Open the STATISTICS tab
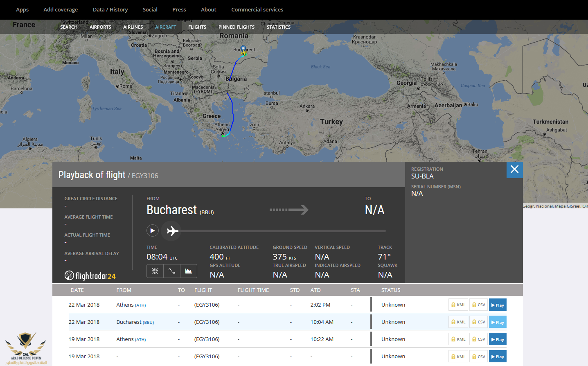Image resolution: width=588 pixels, height=366 pixels. click(x=279, y=27)
